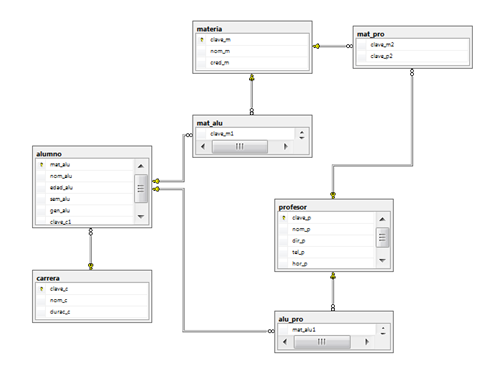Select the nom_p column in profesor
The image size is (484, 379).
pos(327,229)
